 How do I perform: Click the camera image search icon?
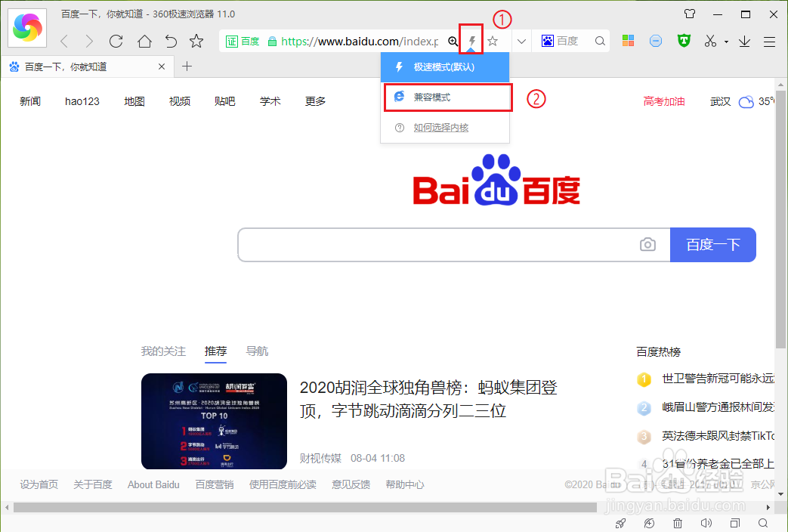click(x=647, y=244)
